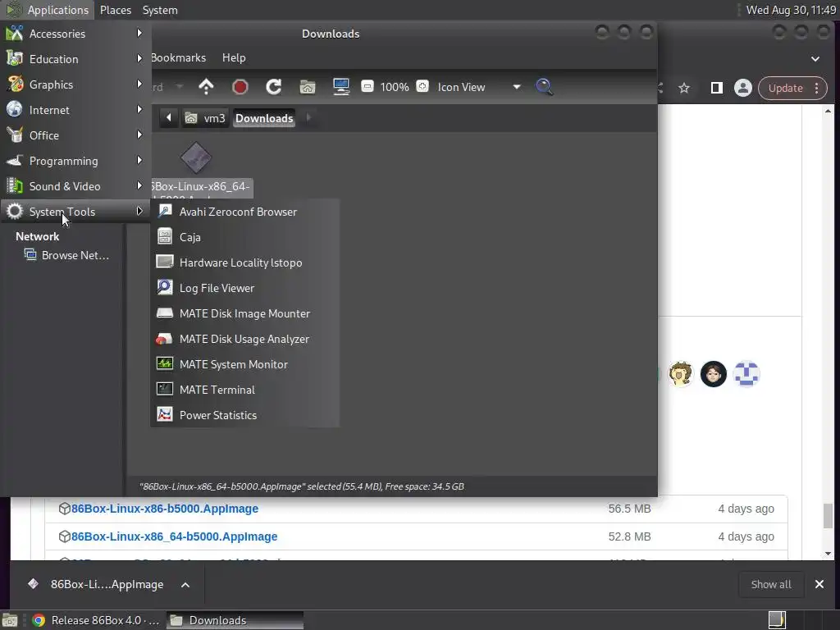Open search in Caja toolbar
This screenshot has width=840, height=630.
[544, 87]
